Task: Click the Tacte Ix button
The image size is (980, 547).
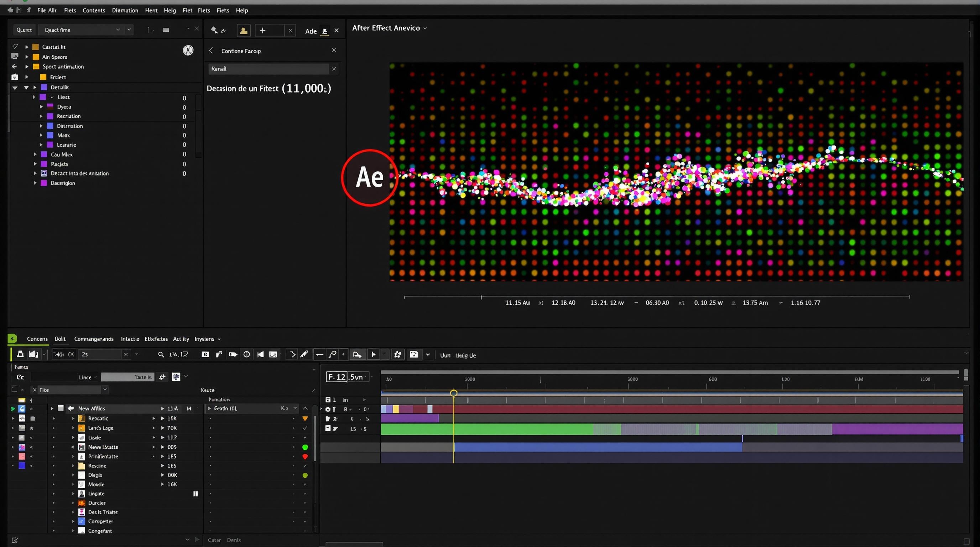Action: point(127,377)
